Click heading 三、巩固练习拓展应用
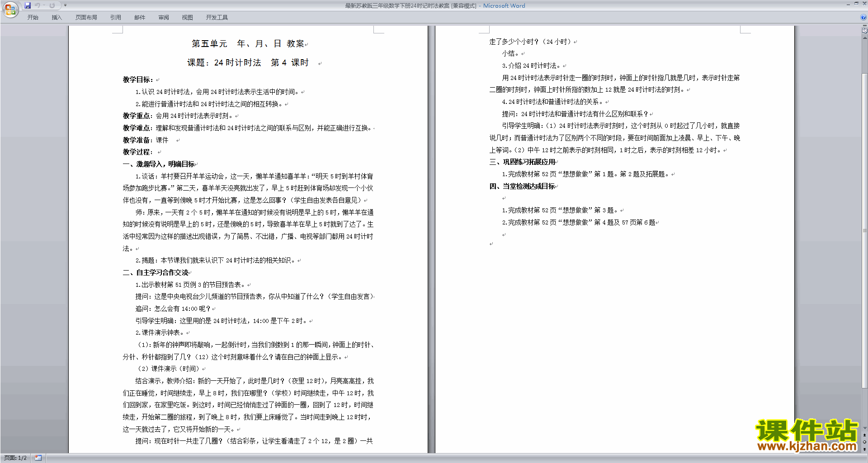 point(522,162)
